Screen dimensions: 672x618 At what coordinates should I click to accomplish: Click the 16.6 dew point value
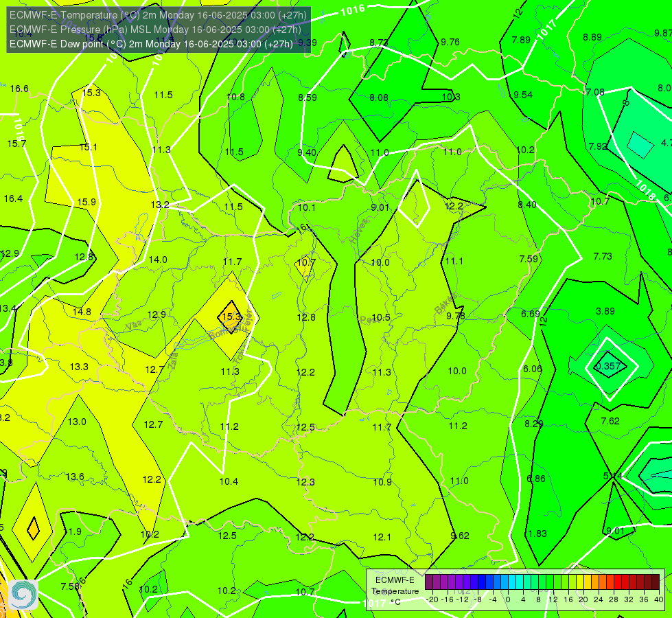pos(19,89)
